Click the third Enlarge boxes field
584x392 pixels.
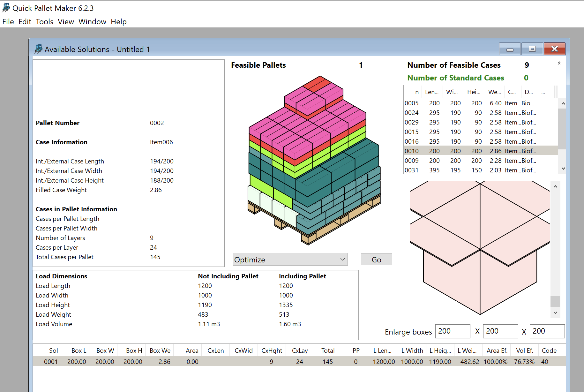547,331
